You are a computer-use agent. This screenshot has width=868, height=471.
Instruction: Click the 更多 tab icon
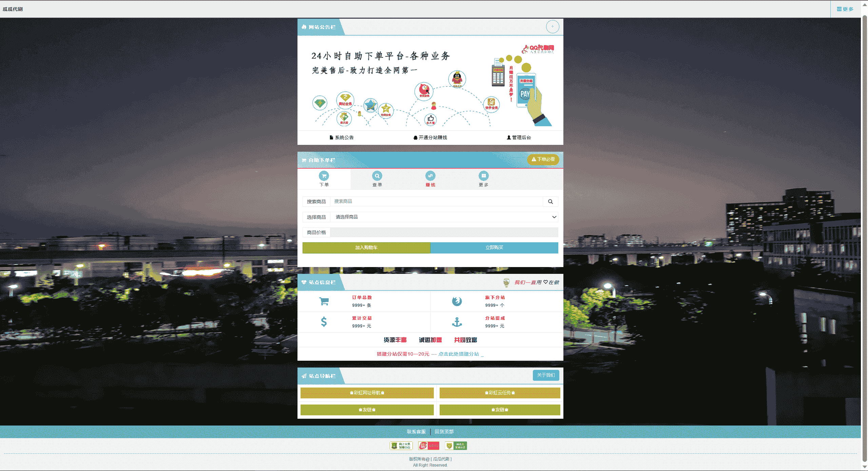tap(483, 176)
